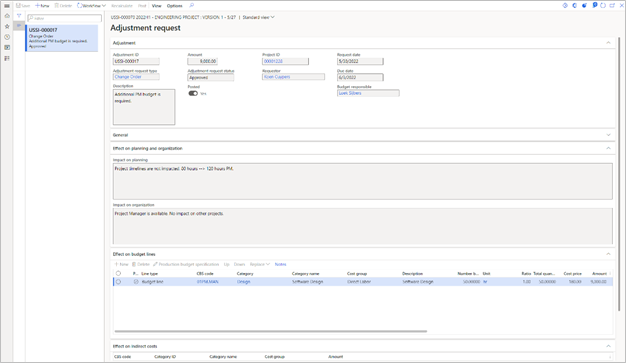This screenshot has width=626, height=363.
Task: Open the Design category link
Action: tap(244, 282)
